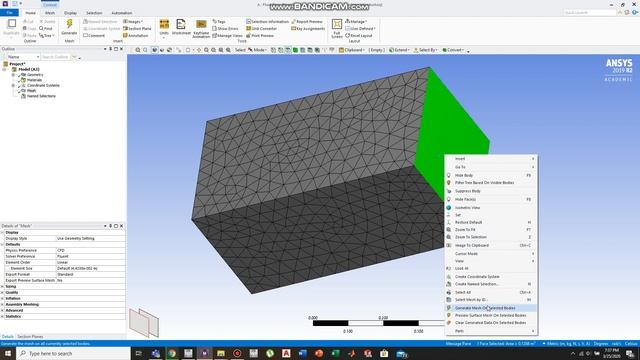Click Annotation in Insert group
The image size is (640, 360).
pos(135,36)
